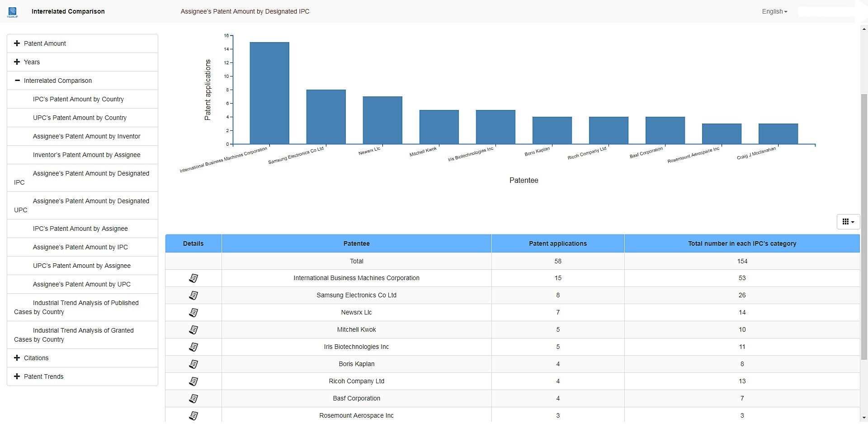Click IBM's IPC category count 53
Screen dimensions: 868x424
(742, 278)
